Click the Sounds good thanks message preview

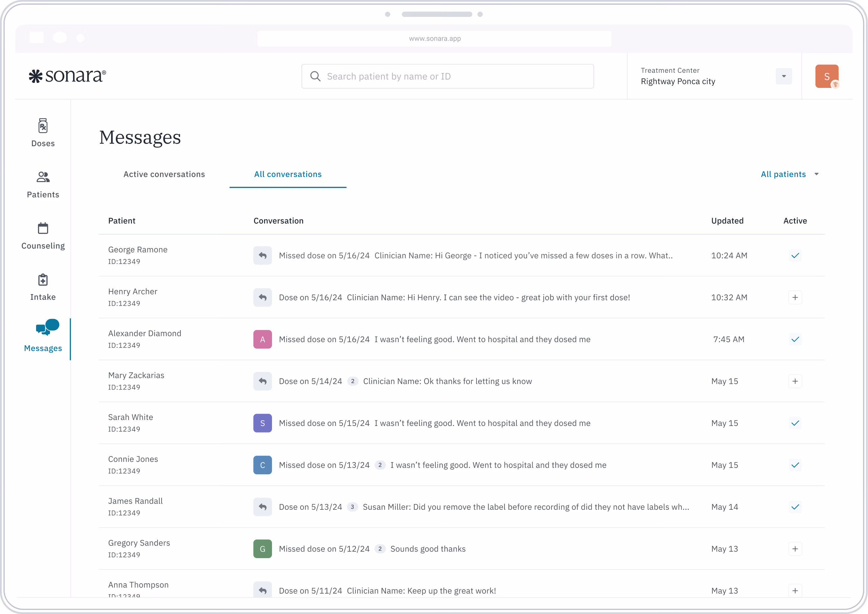click(x=428, y=549)
